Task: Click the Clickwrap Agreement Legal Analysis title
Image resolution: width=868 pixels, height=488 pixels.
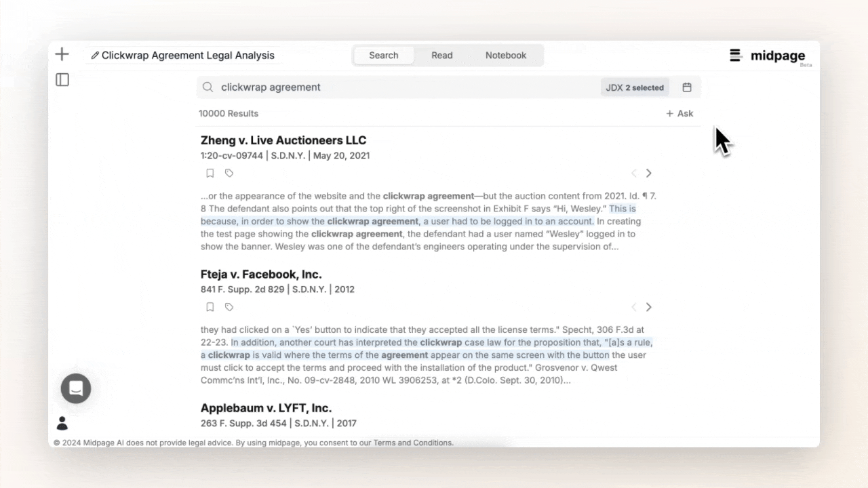Action: 188,56
